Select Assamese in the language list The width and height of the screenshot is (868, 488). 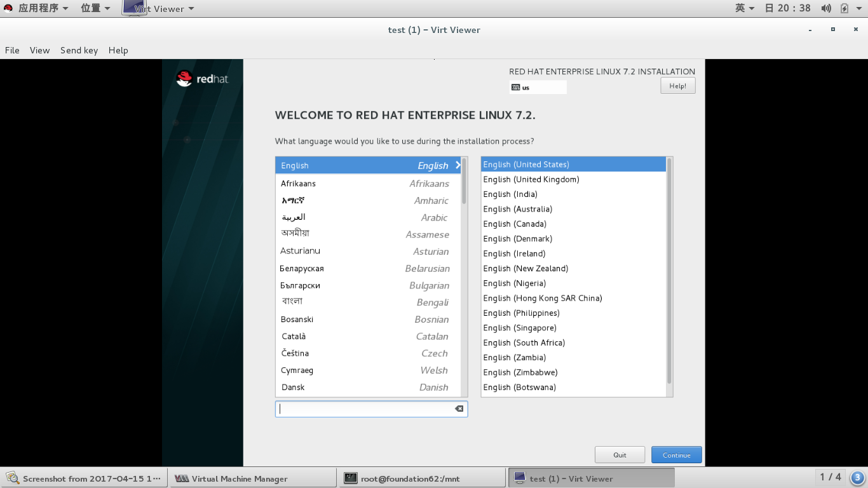tap(369, 234)
